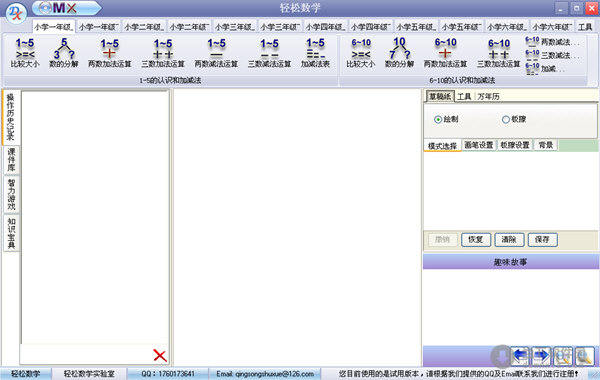The image size is (600, 380).
Task: Click the round Dx application logo button
Action: (16, 13)
